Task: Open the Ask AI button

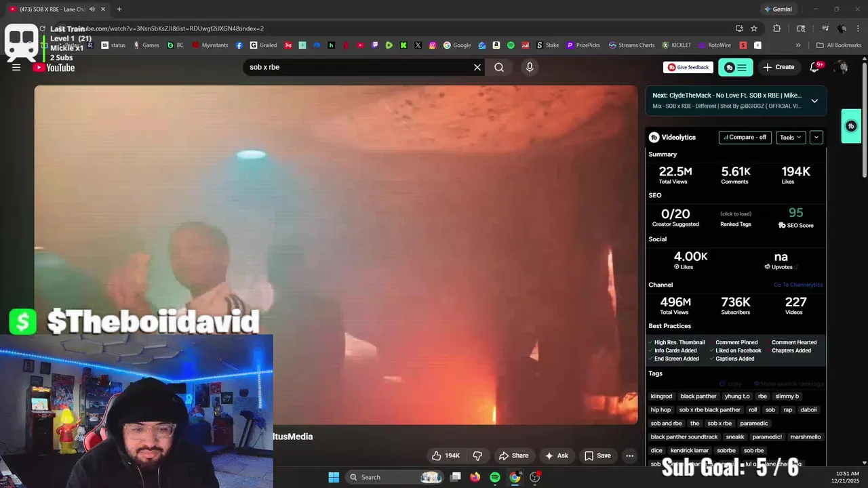Action: (557, 455)
